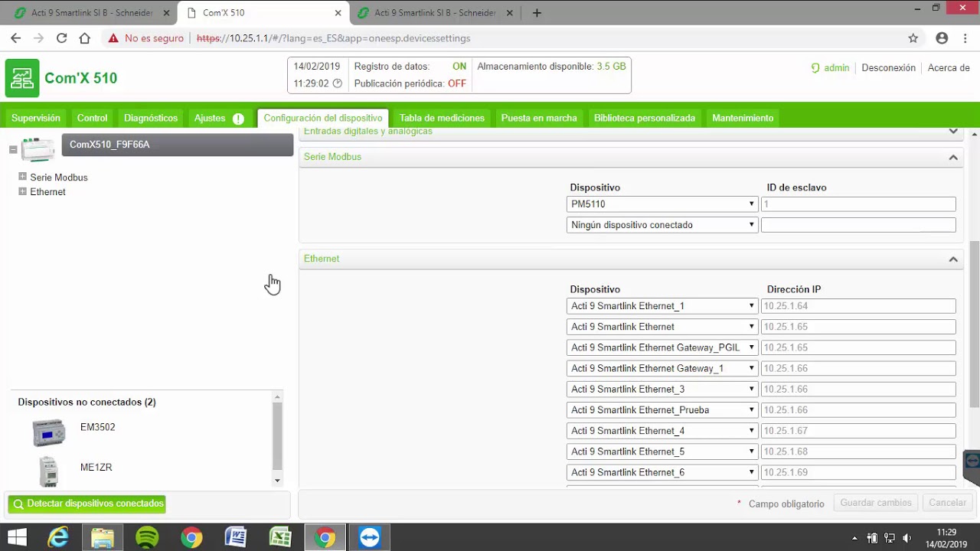Launch Internet Explorer from the taskbar

(x=58, y=538)
